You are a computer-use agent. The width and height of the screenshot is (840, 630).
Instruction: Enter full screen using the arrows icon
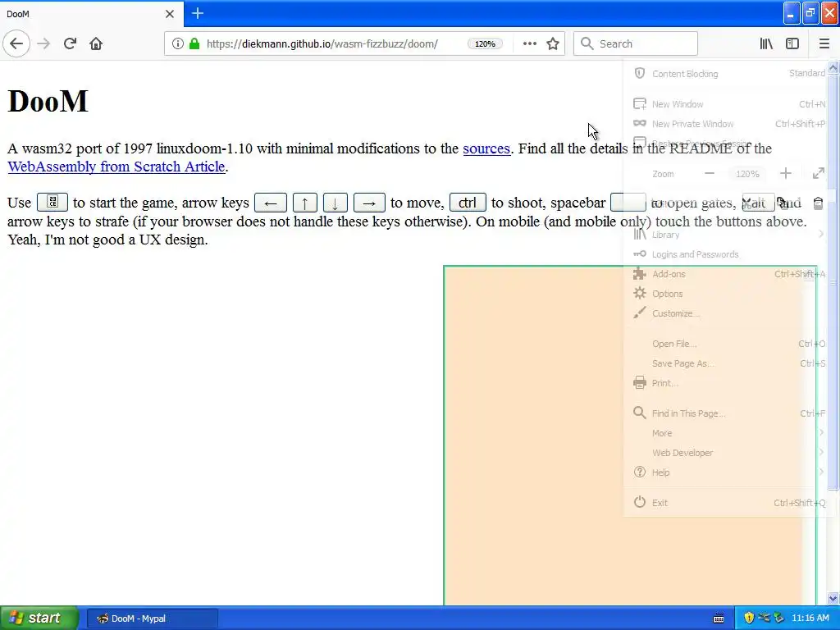[x=818, y=174]
